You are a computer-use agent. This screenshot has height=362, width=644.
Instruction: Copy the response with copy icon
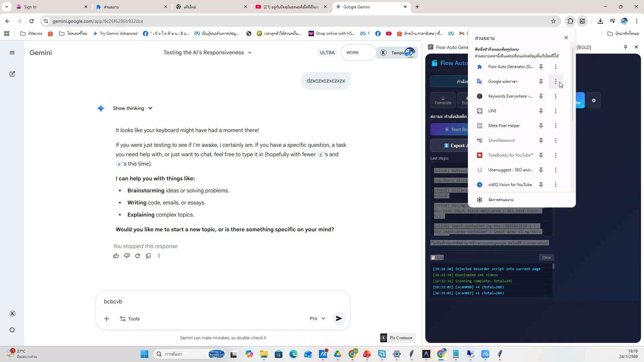(x=148, y=256)
